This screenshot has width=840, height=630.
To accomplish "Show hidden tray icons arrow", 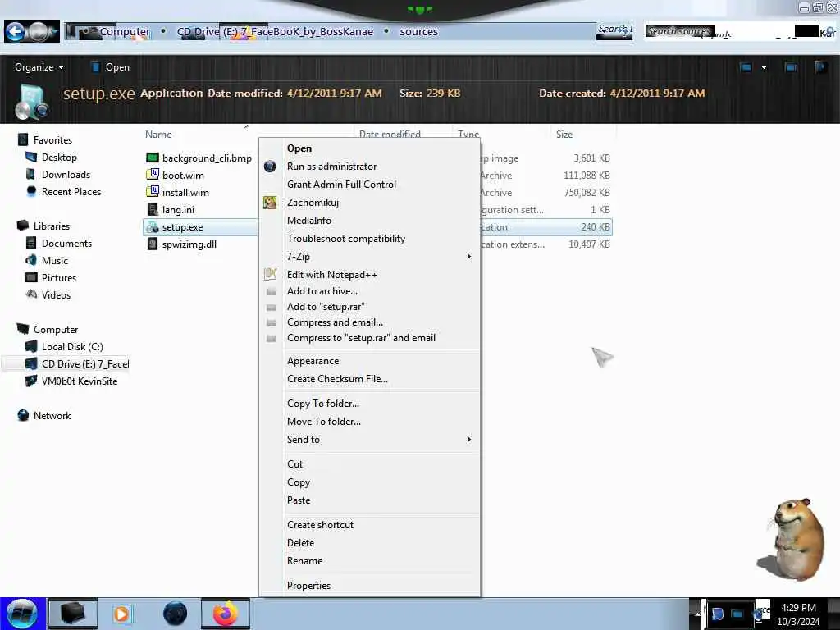I will [x=697, y=614].
